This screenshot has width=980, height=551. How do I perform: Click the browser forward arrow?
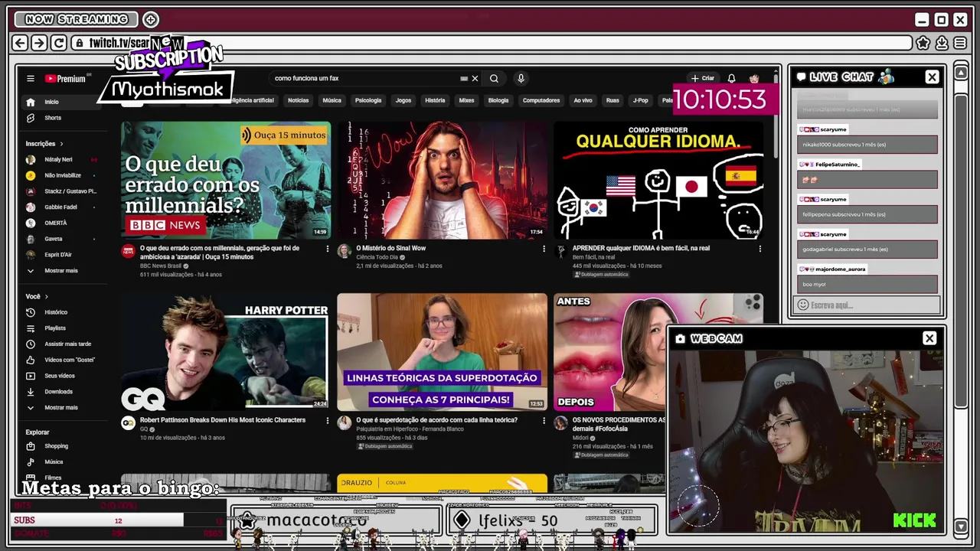coord(39,43)
